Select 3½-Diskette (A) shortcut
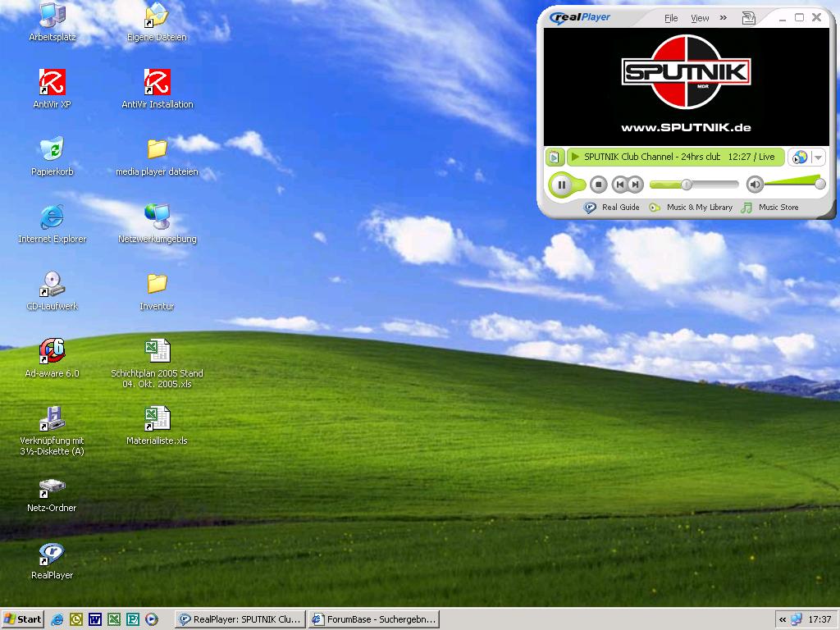Image resolution: width=840 pixels, height=630 pixels. (x=52, y=431)
